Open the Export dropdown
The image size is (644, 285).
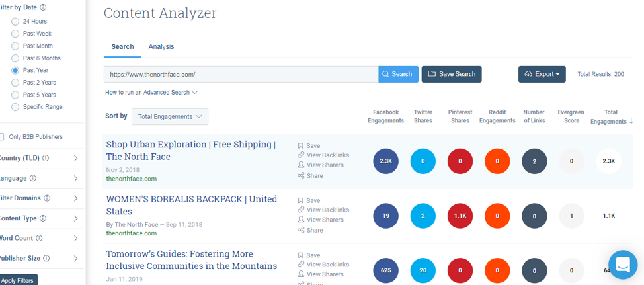coord(542,74)
